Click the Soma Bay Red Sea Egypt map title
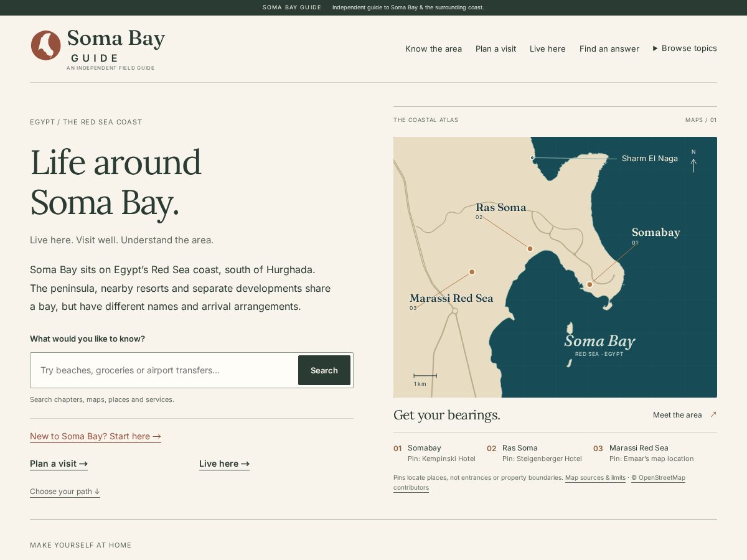Viewport: 747px width, 560px height. click(x=599, y=345)
